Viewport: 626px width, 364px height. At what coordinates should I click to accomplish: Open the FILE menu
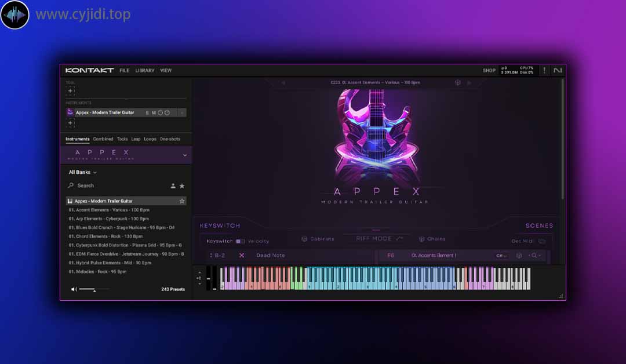pyautogui.click(x=124, y=71)
